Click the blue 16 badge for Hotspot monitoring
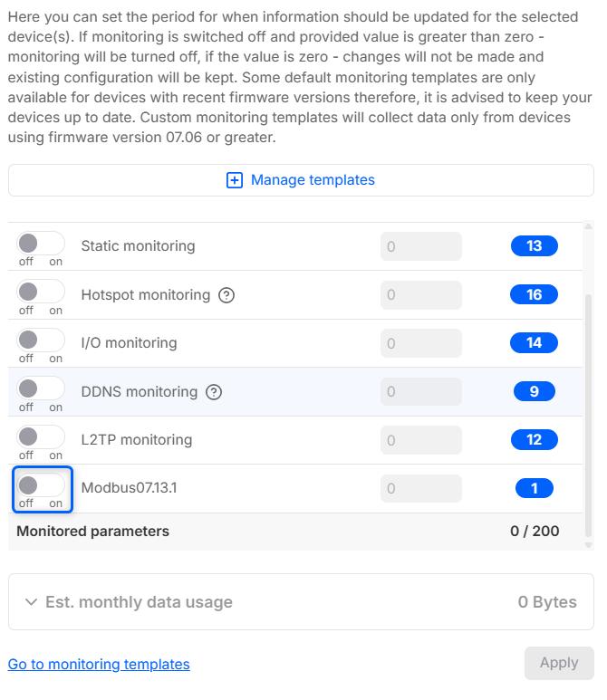This screenshot has height=700, width=607. (x=534, y=295)
